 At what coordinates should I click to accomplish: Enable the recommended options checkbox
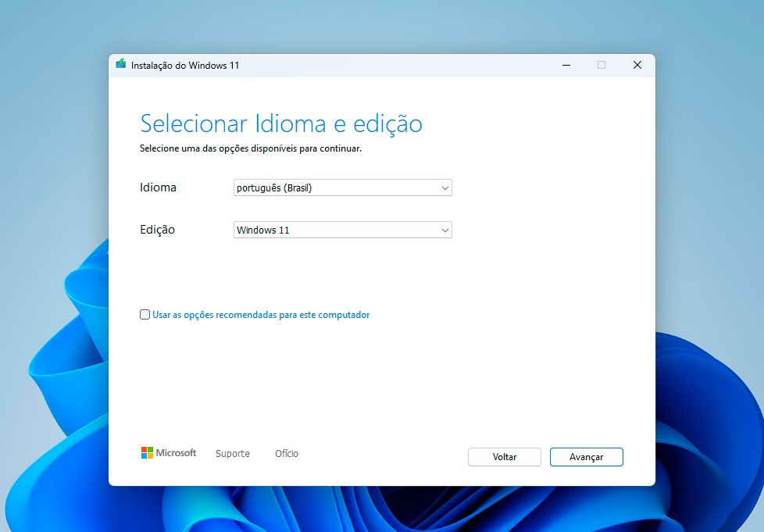tap(145, 315)
